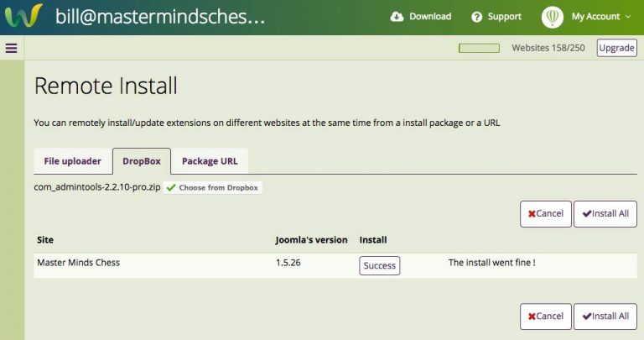Click the balloon account avatar

click(x=553, y=17)
